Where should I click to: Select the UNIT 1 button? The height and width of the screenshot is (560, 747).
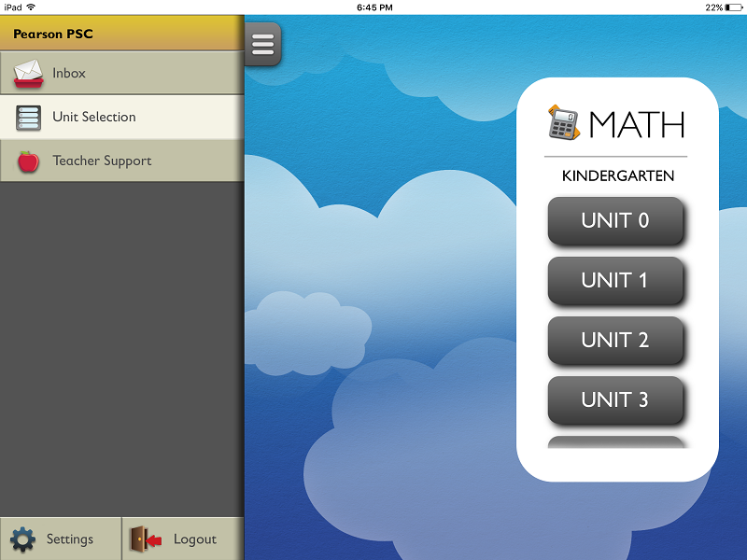point(615,281)
